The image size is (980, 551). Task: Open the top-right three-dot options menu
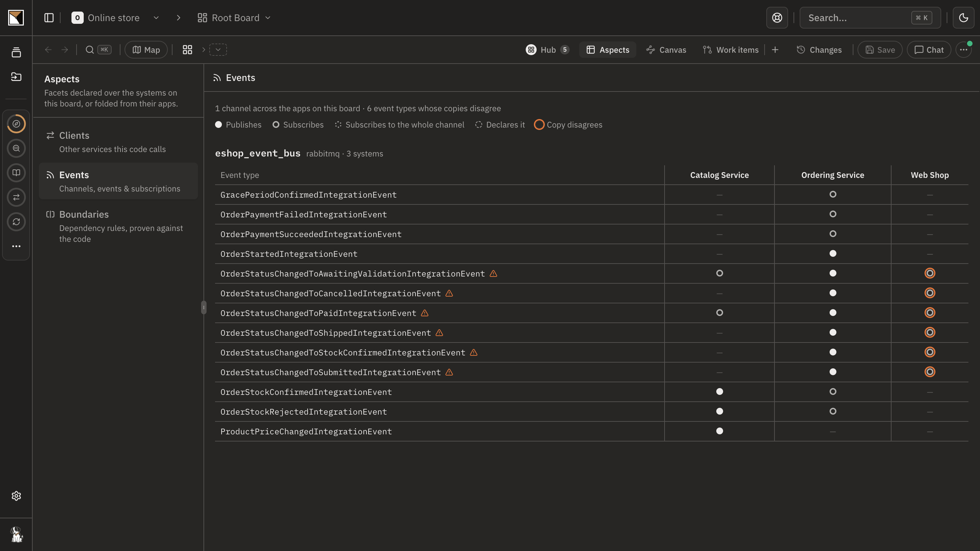click(963, 50)
